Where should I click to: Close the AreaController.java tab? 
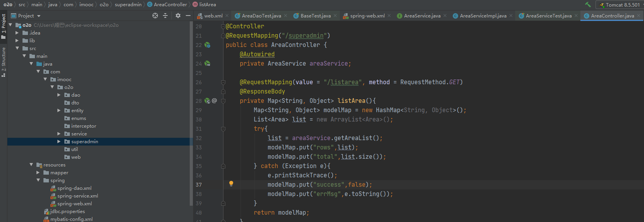(639, 16)
